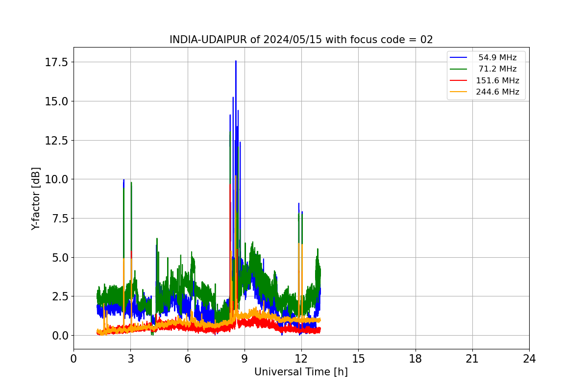This screenshot has height=392, width=588.
Task: Click the 6 x-axis tick label
Action: 187,359
